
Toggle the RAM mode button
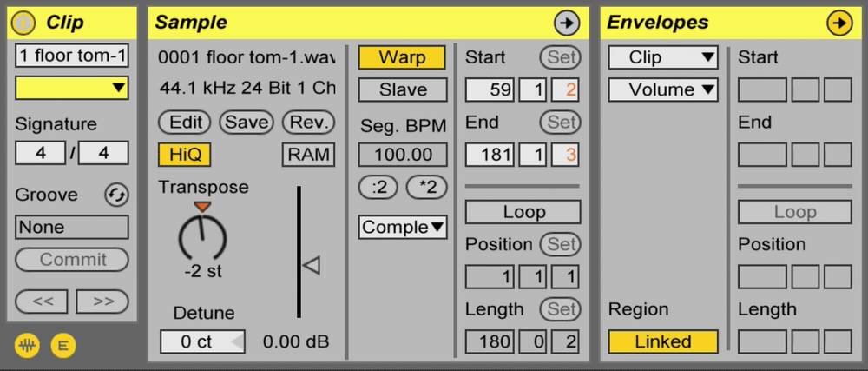click(308, 155)
